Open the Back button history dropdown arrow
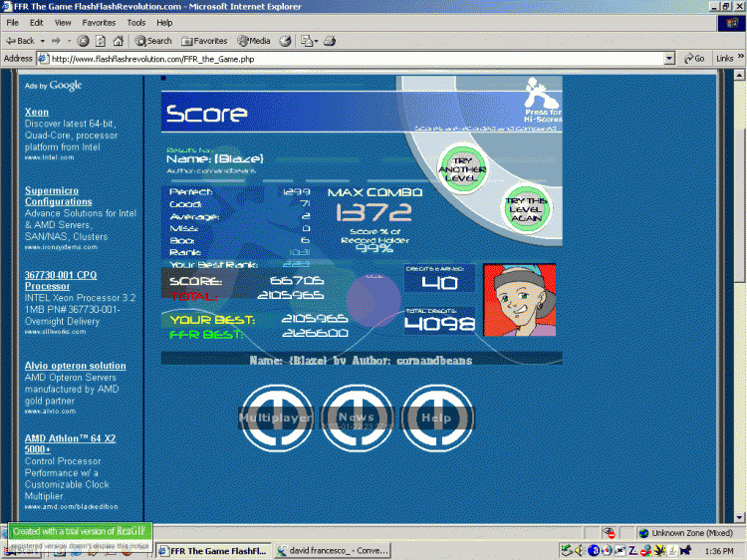 (42, 41)
